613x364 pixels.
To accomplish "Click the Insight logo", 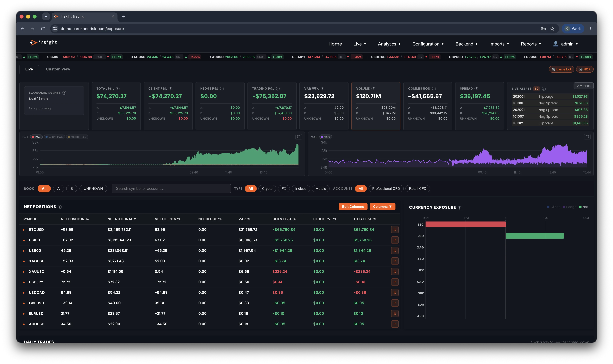I will tap(44, 42).
